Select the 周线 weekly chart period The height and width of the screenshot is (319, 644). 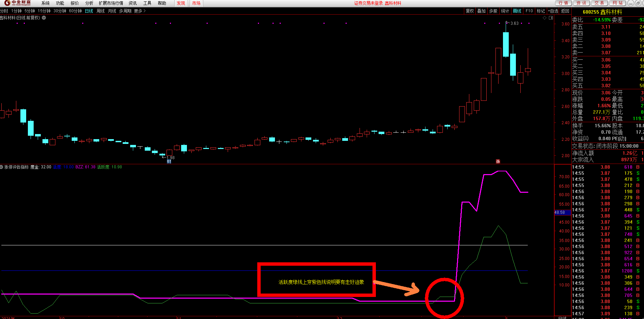(101, 11)
